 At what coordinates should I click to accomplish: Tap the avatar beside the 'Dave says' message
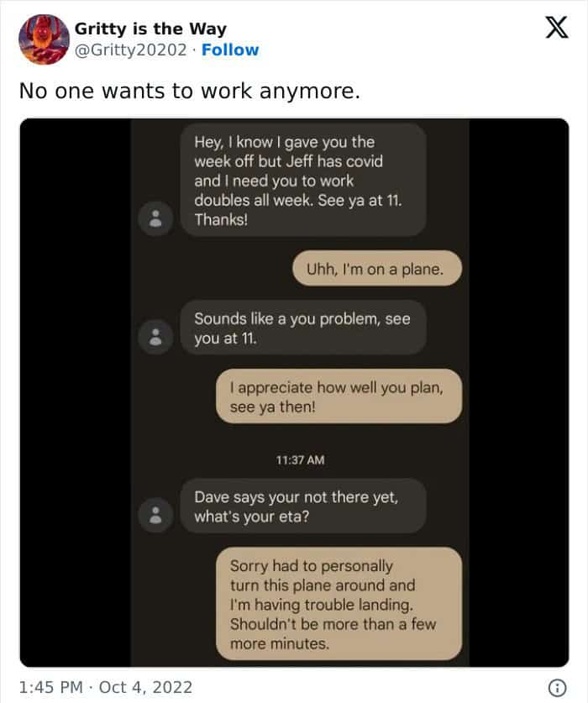155,514
